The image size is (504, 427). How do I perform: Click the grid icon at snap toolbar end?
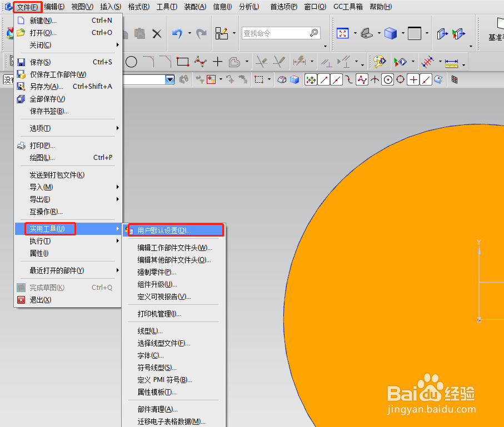coord(454,79)
